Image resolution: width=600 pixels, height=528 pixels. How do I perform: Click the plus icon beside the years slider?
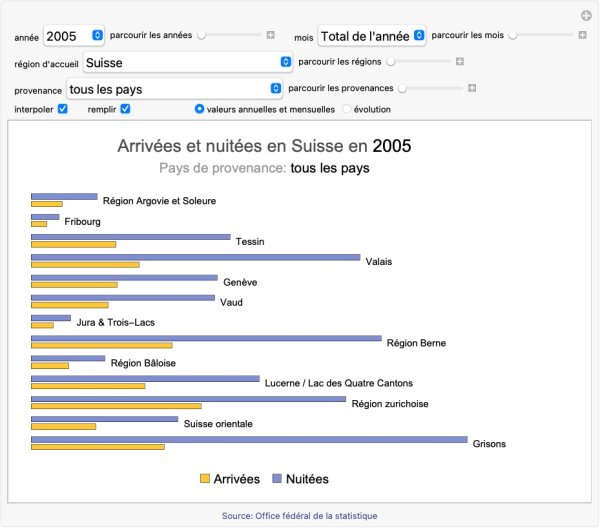(270, 35)
